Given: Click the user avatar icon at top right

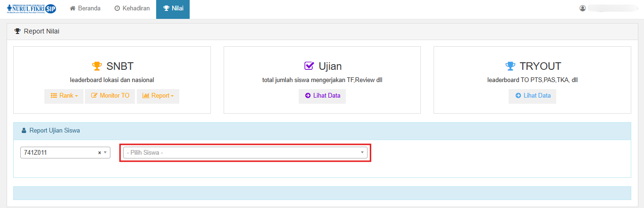Looking at the screenshot, I should click(x=583, y=8).
